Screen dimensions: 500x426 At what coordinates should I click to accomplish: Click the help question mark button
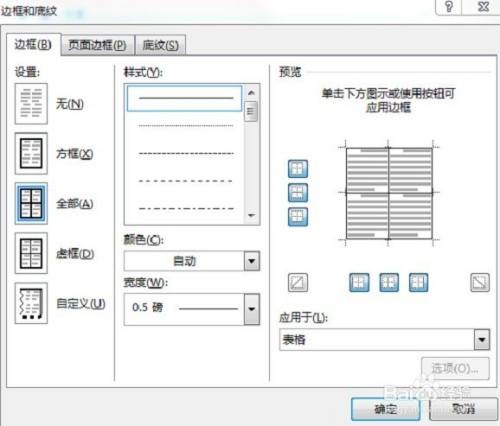pyautogui.click(x=449, y=7)
